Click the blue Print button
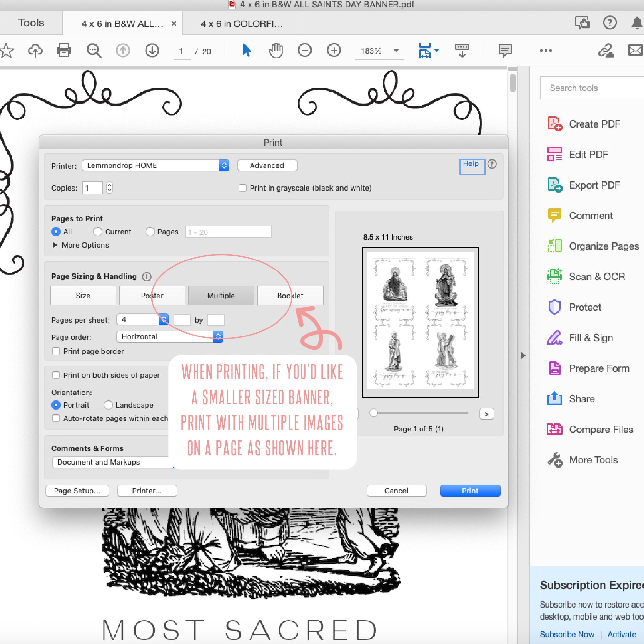Viewport: 644px width, 644px height. [470, 491]
